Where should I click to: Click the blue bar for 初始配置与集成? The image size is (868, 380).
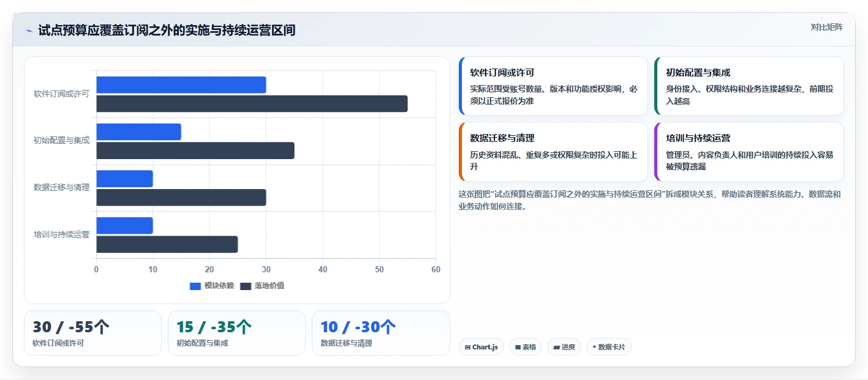pyautogui.click(x=138, y=132)
